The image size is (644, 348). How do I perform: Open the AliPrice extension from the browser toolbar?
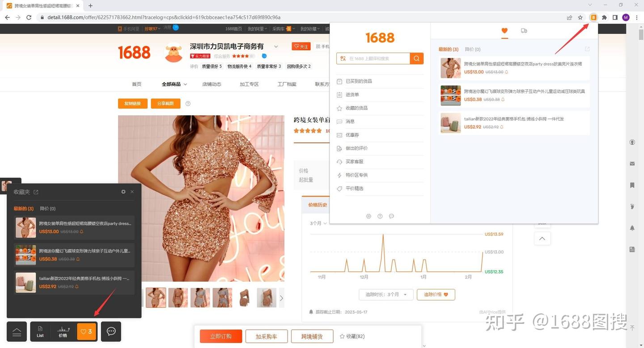tap(593, 17)
